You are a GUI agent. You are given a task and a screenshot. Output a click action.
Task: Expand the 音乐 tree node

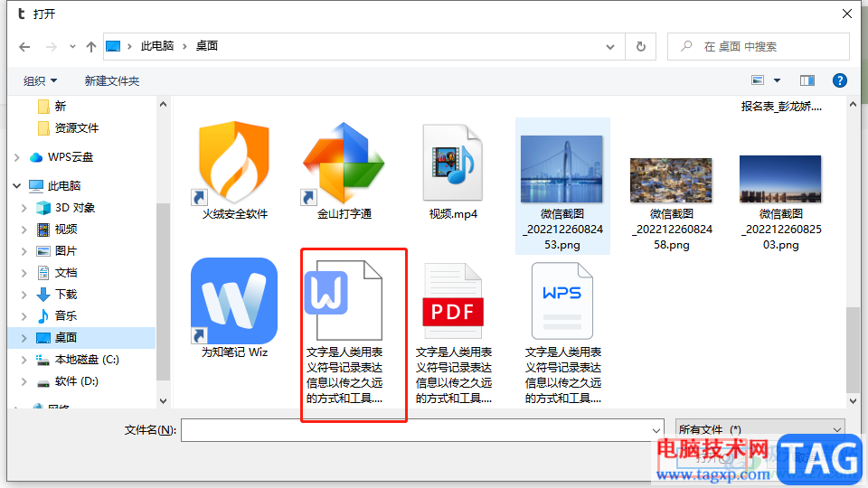[24, 316]
